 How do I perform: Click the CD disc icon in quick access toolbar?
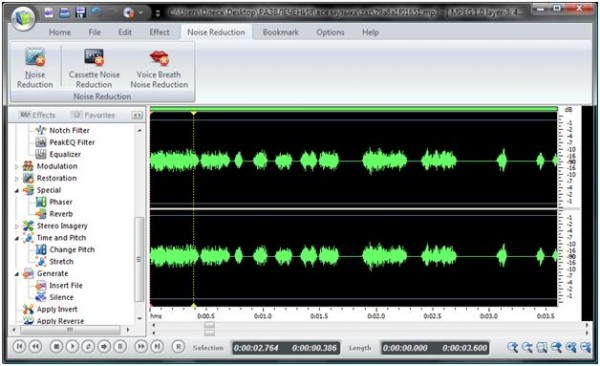click(129, 13)
